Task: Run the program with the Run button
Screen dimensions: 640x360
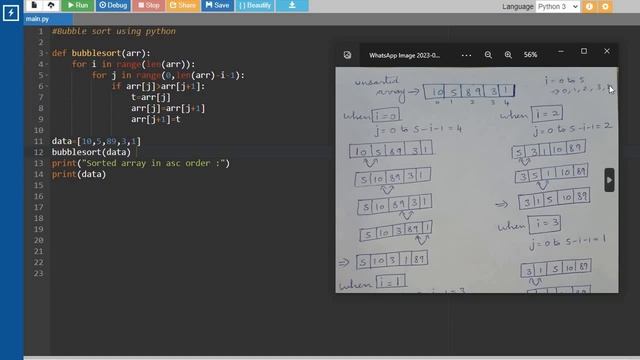Action: 78,5
